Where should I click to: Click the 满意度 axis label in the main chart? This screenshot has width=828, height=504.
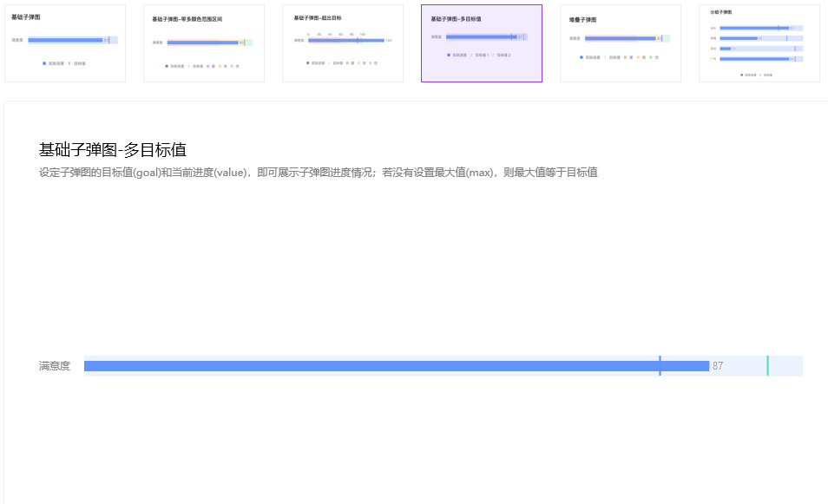point(55,365)
